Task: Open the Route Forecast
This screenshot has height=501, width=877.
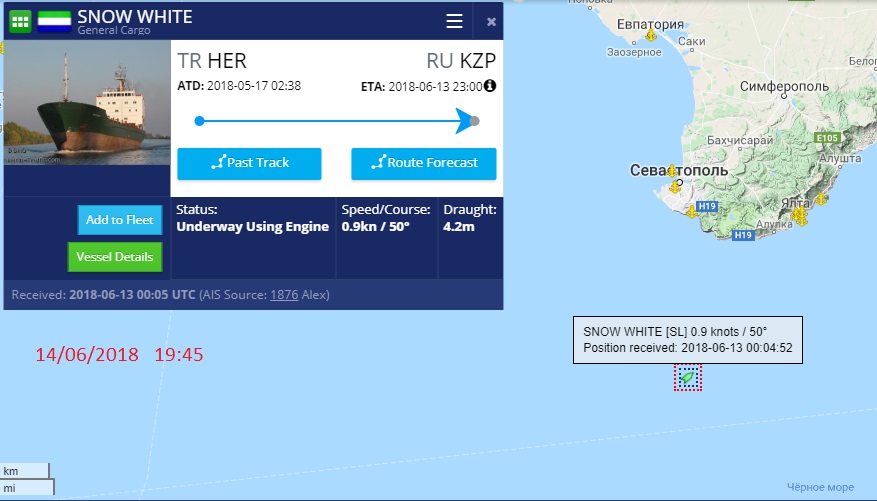Action: pos(424,163)
